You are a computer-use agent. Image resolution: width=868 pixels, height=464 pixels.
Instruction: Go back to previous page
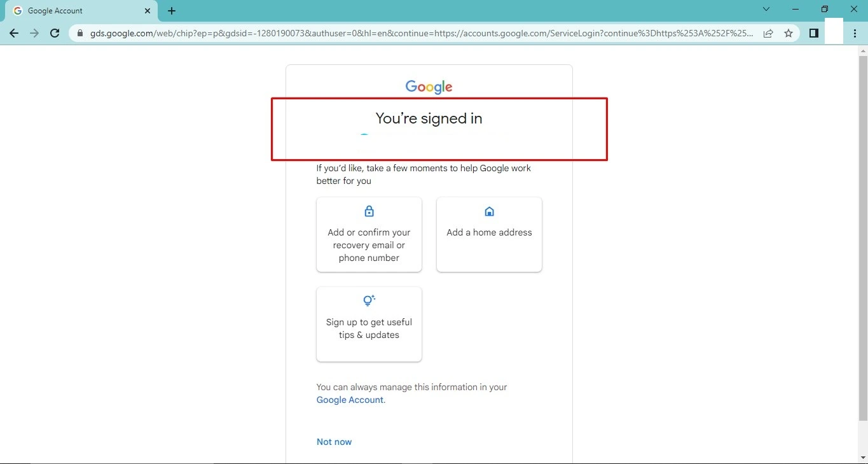pos(14,33)
